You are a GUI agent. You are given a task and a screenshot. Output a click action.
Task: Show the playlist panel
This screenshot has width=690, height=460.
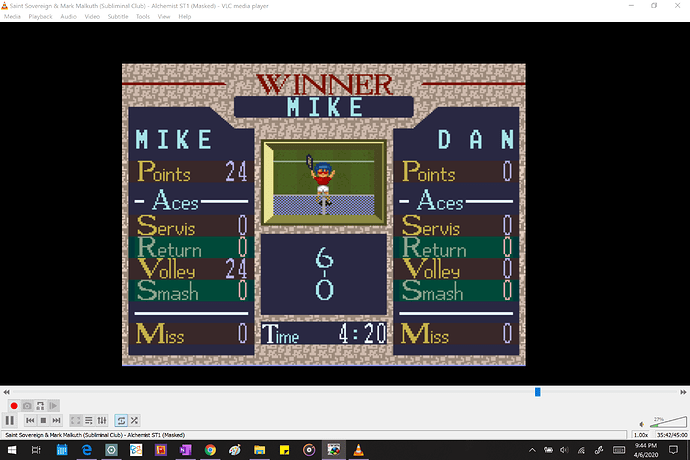[x=89, y=420]
